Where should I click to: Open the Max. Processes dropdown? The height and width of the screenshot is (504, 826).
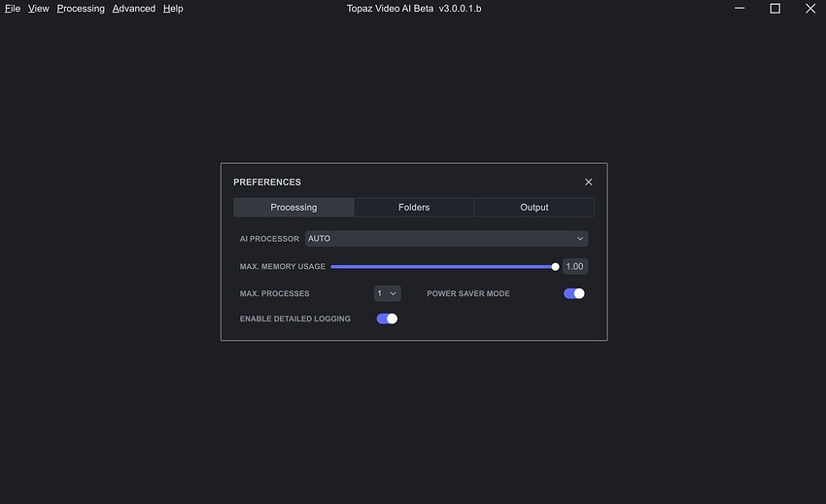pyautogui.click(x=387, y=293)
